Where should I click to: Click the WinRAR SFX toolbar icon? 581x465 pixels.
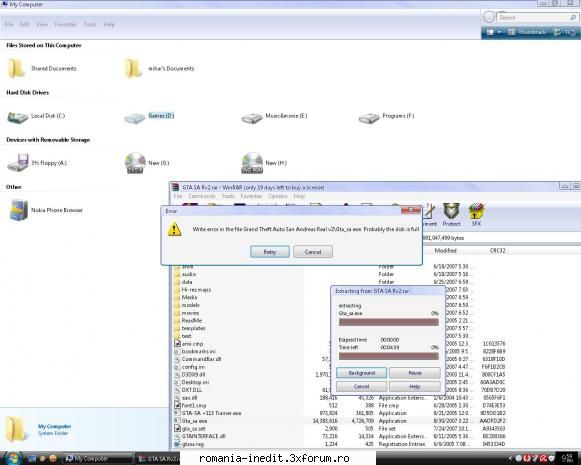[476, 215]
